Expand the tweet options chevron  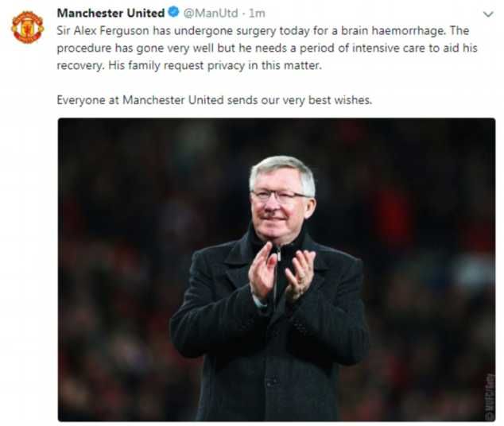tap(488, 14)
